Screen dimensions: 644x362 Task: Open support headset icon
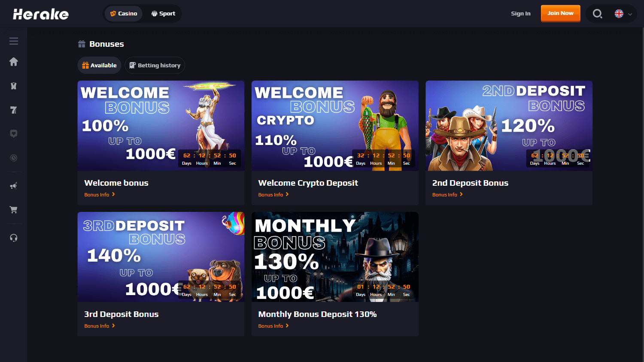tap(14, 238)
